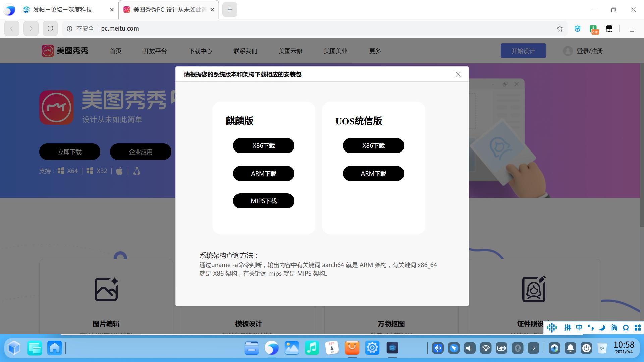Viewport: 644px width, 362px height.
Task: Bookmark this page with star icon
Action: (560, 29)
